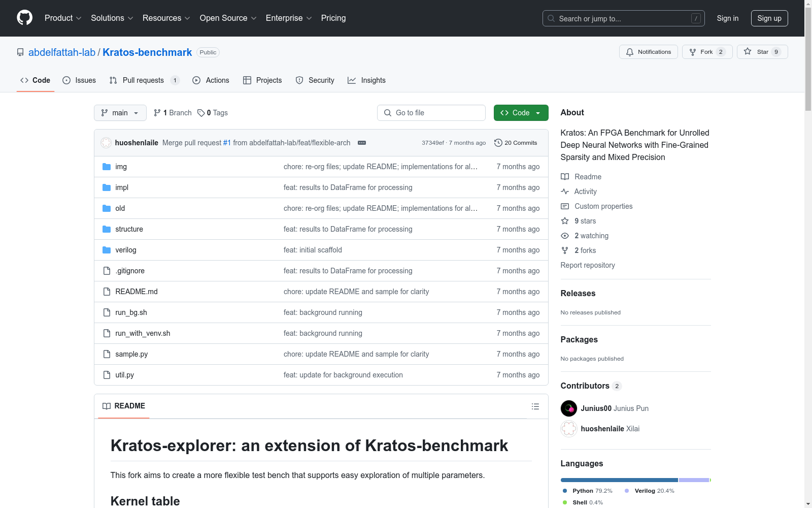
Task: Click the sample.py file icon
Action: (x=107, y=354)
